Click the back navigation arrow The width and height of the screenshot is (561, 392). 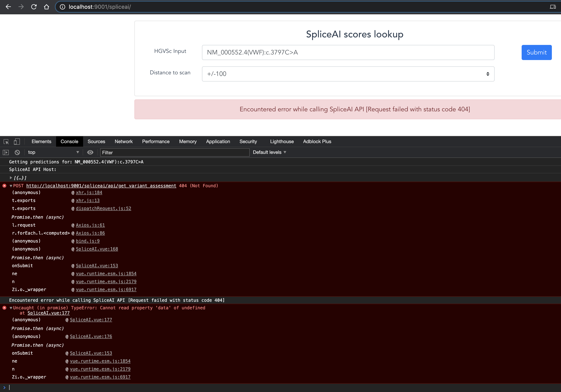[8, 7]
